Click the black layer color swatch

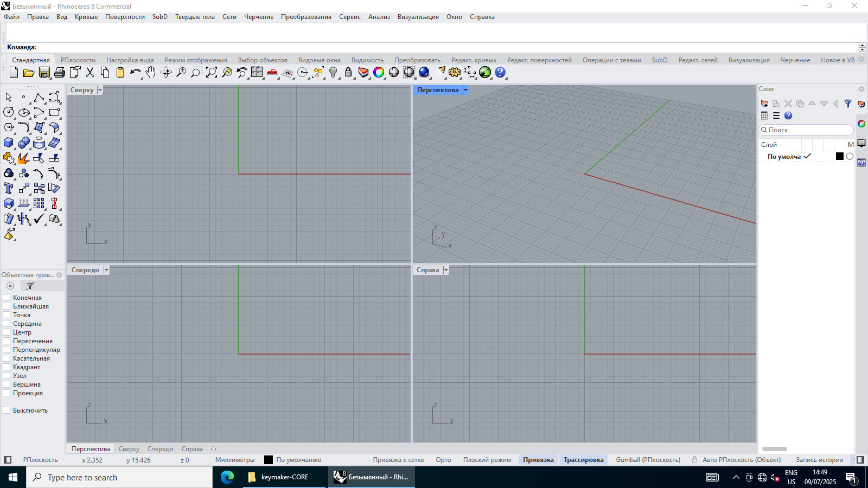click(x=840, y=157)
